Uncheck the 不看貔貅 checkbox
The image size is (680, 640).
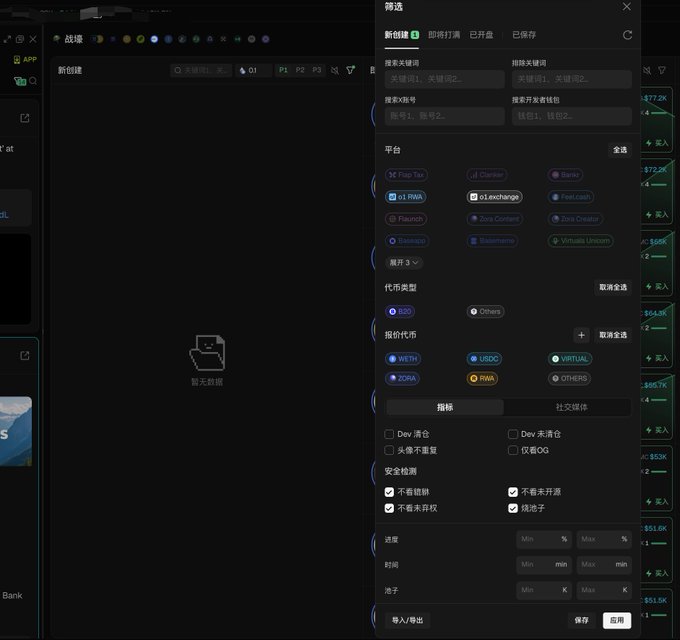coord(389,492)
